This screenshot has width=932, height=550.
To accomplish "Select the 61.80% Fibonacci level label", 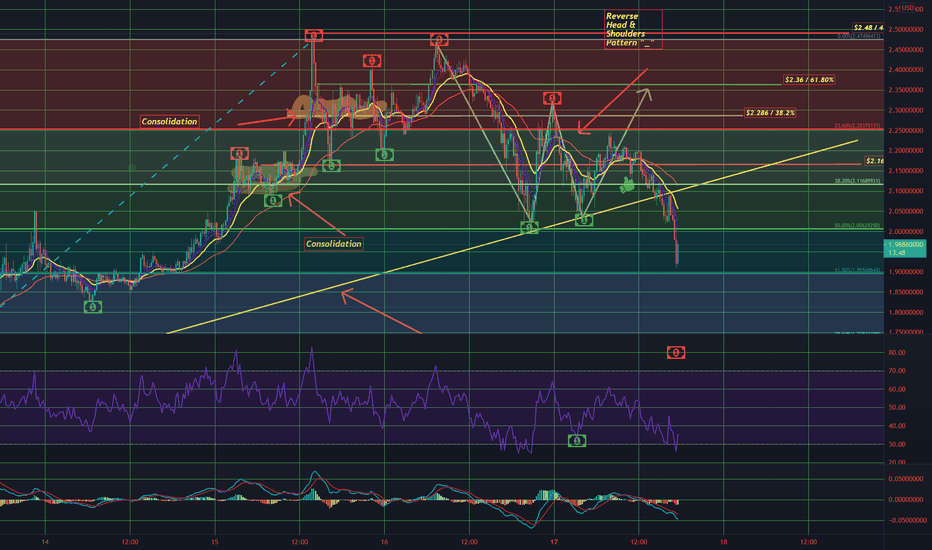I will pyautogui.click(x=857, y=271).
